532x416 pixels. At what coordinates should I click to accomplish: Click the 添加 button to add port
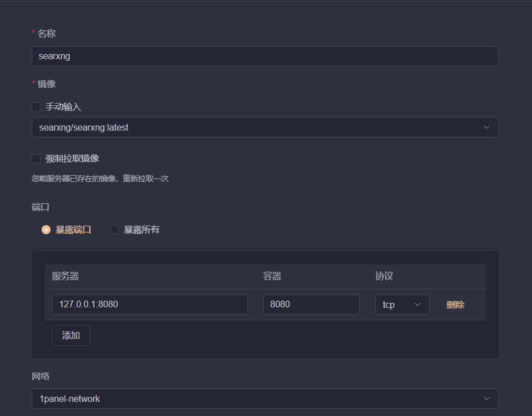pos(70,336)
